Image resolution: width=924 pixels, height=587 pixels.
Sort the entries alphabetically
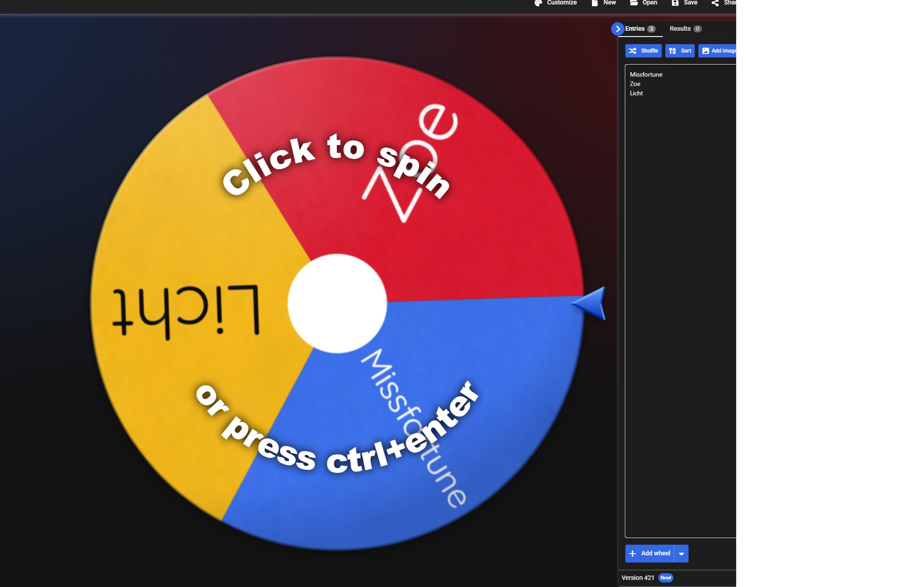pyautogui.click(x=680, y=51)
